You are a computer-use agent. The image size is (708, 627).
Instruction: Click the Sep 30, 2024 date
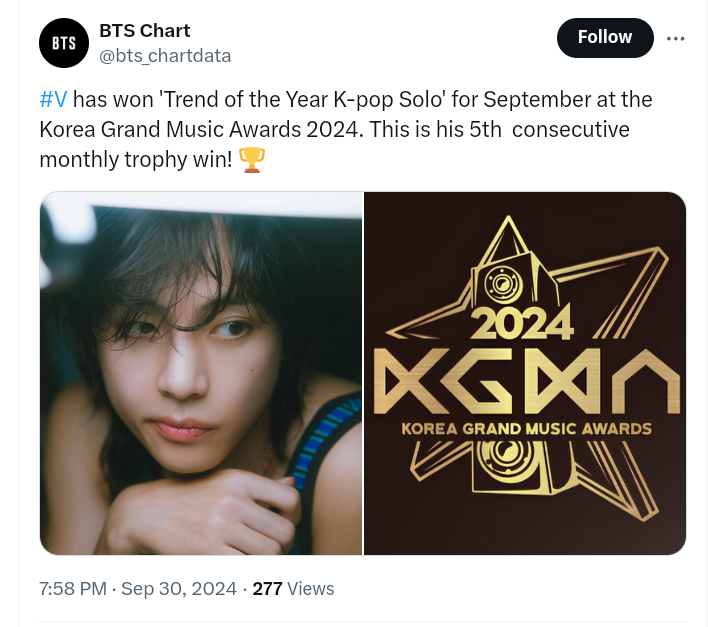[179, 589]
